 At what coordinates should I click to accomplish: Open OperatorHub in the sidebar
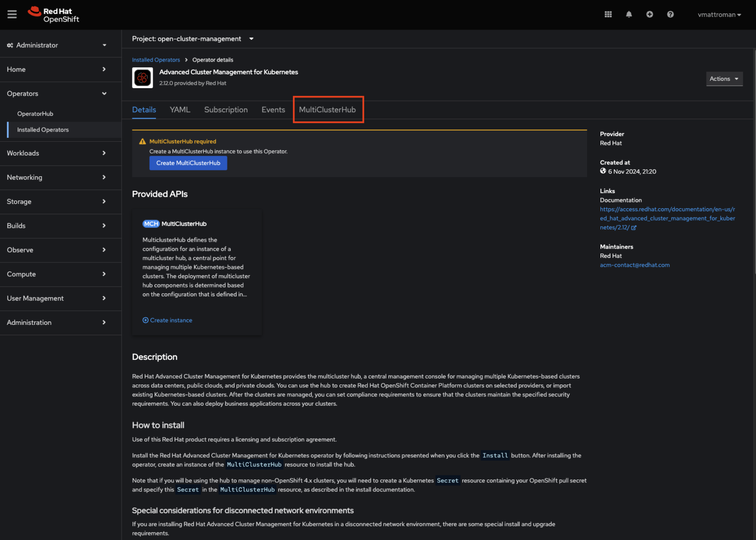(x=35, y=114)
